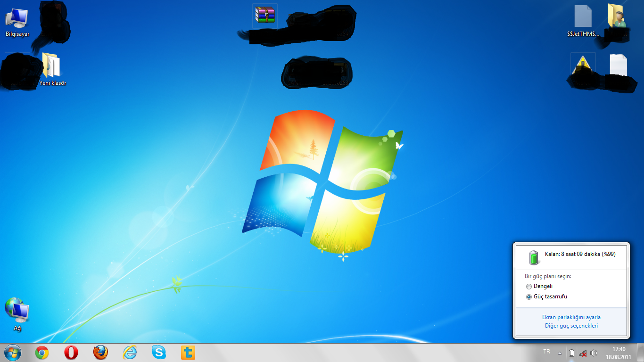Screen dimensions: 644x362
Task: Open Diğer güç seçenekleri link
Action: click(571, 326)
